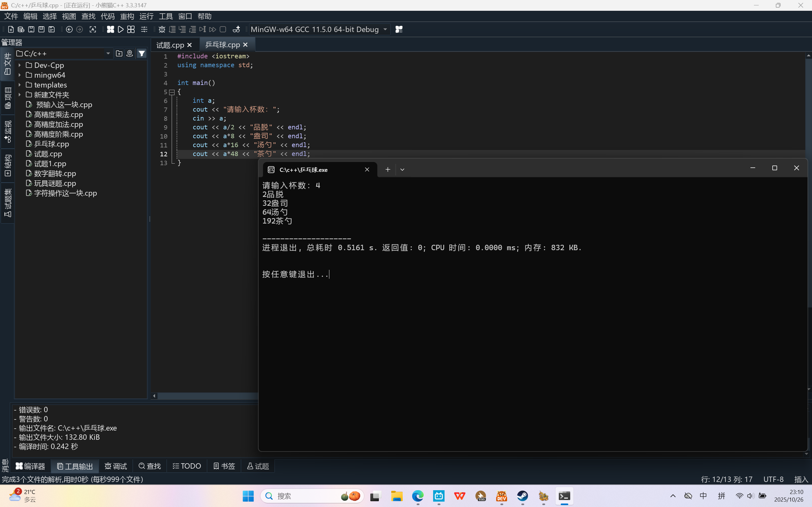Click the run program play icon

click(121, 29)
